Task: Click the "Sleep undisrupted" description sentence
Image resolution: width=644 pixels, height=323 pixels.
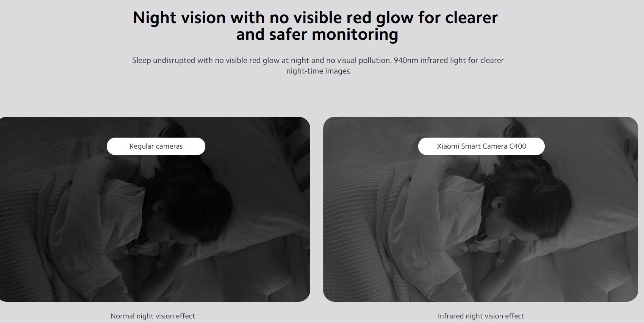Action: point(262,60)
